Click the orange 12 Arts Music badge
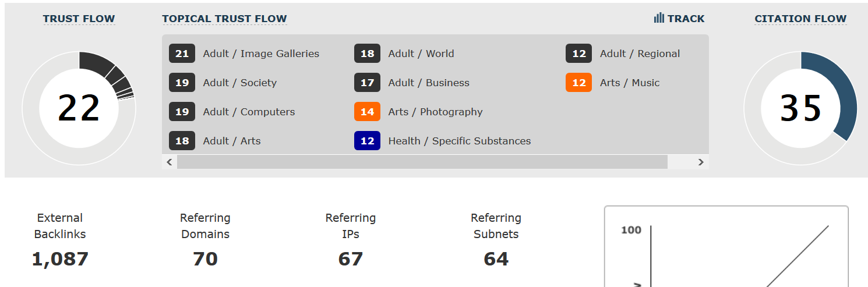The height and width of the screenshot is (287, 868). (578, 83)
